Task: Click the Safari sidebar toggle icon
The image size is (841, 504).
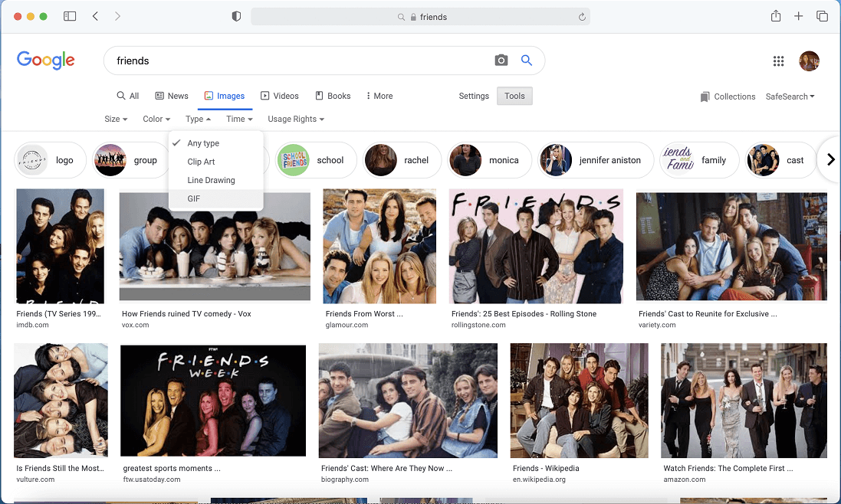Action: click(70, 16)
